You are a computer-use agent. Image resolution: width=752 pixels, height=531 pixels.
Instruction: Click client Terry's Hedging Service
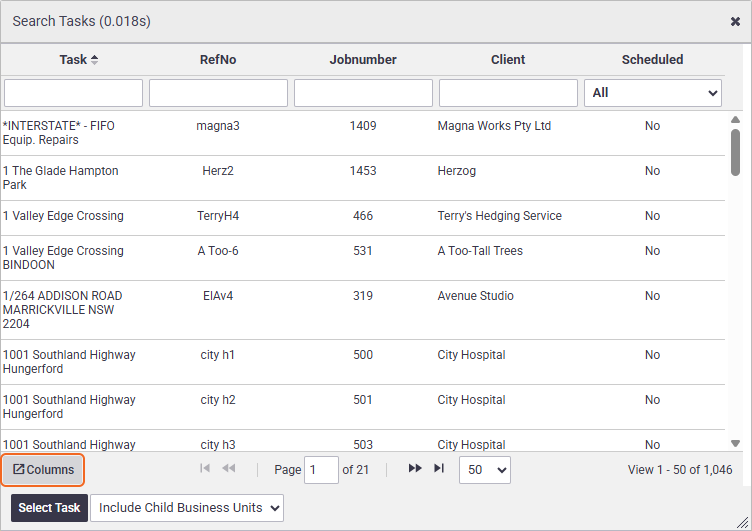499,216
